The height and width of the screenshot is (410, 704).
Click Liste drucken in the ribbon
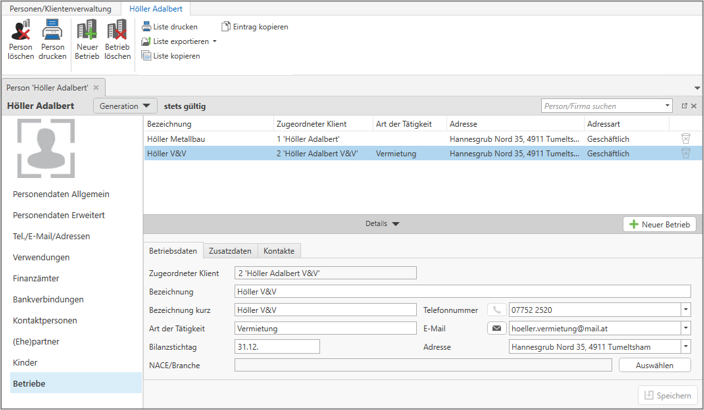(x=170, y=27)
